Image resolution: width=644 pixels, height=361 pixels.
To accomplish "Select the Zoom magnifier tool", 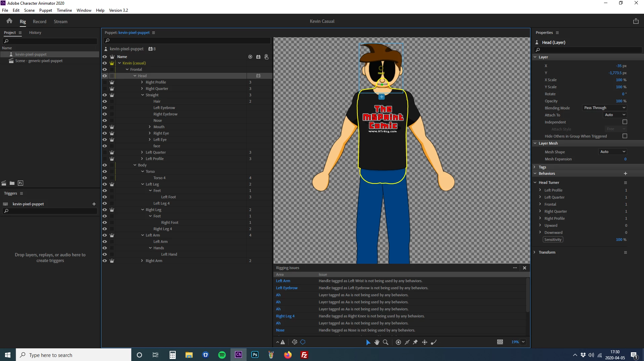I will 386,342.
